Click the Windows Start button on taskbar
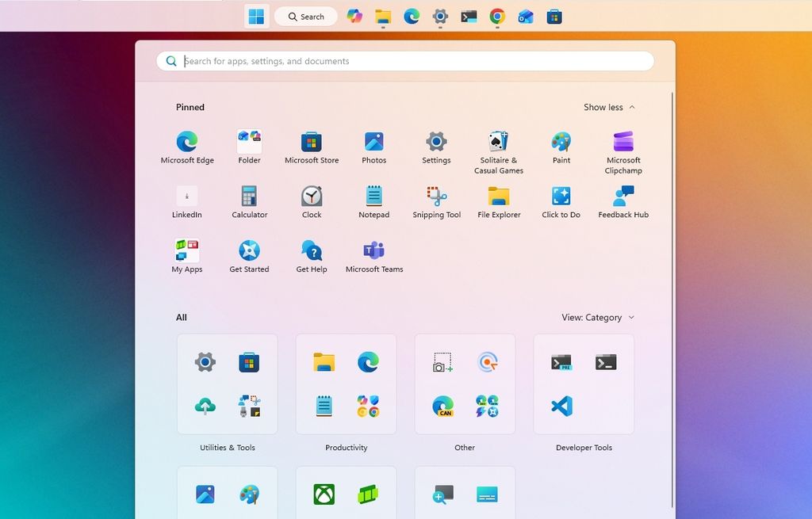812x519 pixels. (256, 17)
